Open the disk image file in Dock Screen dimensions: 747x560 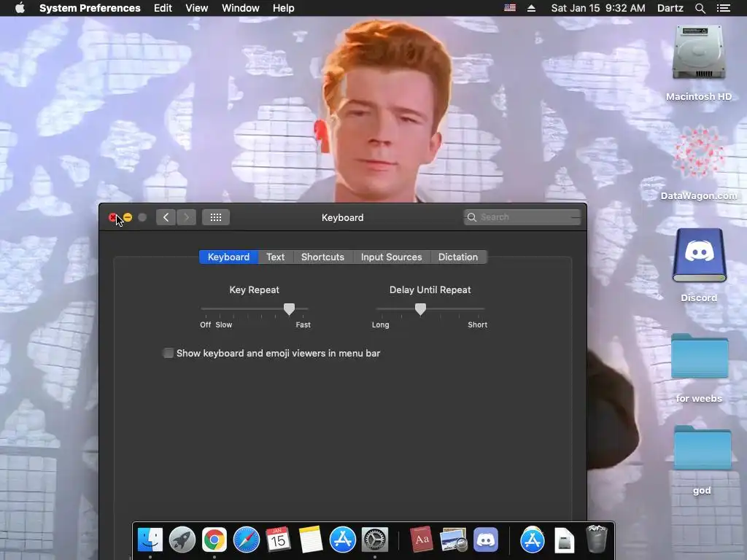click(x=565, y=540)
